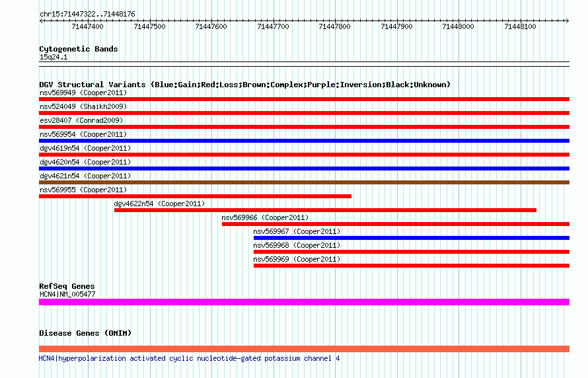Click the Cytogenetic Bands track title
Image resolution: width=588 pixels, height=378 pixels.
79,49
